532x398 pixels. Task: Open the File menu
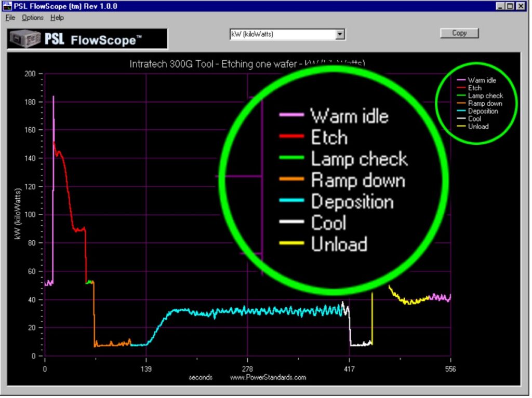[x=10, y=18]
